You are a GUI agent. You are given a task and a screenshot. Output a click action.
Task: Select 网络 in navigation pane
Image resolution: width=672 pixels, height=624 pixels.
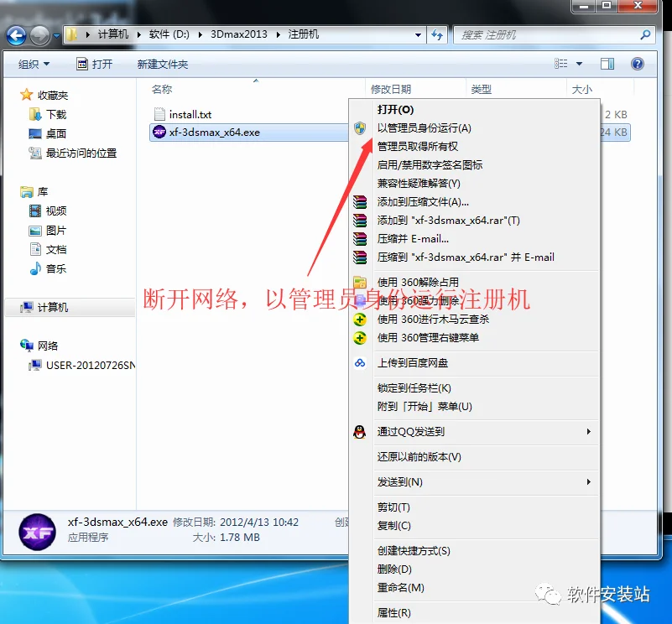point(39,346)
